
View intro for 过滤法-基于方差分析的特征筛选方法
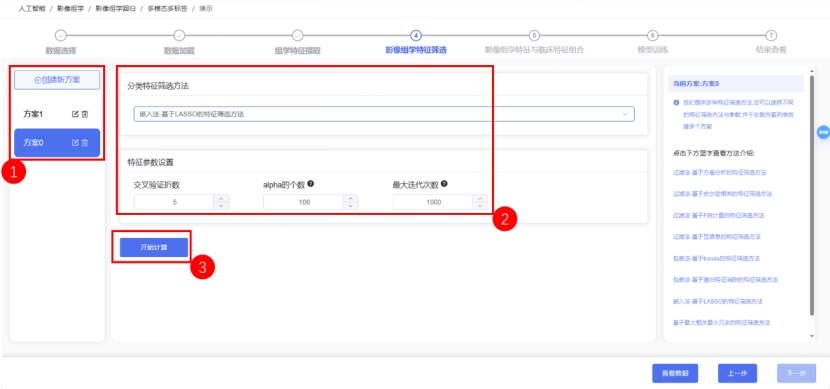[720, 173]
